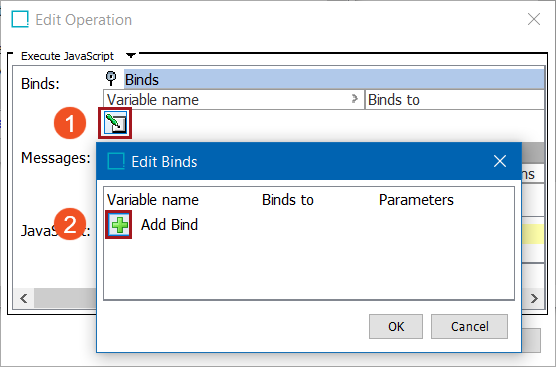
Task: Click the pin icon beside Binds header
Action: coord(111,78)
